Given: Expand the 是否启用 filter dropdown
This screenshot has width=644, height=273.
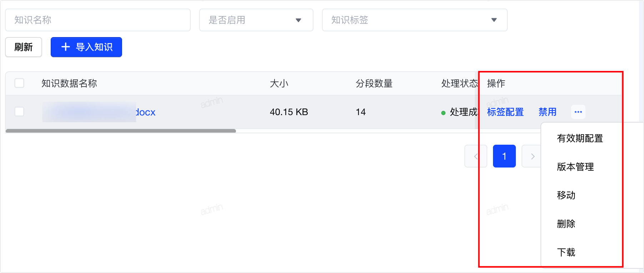Looking at the screenshot, I should click(256, 20).
